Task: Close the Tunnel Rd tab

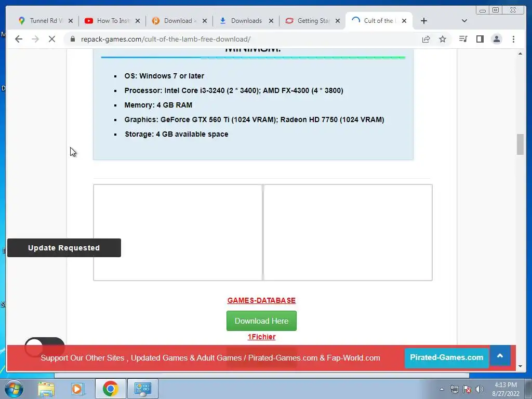Action: [x=71, y=21]
